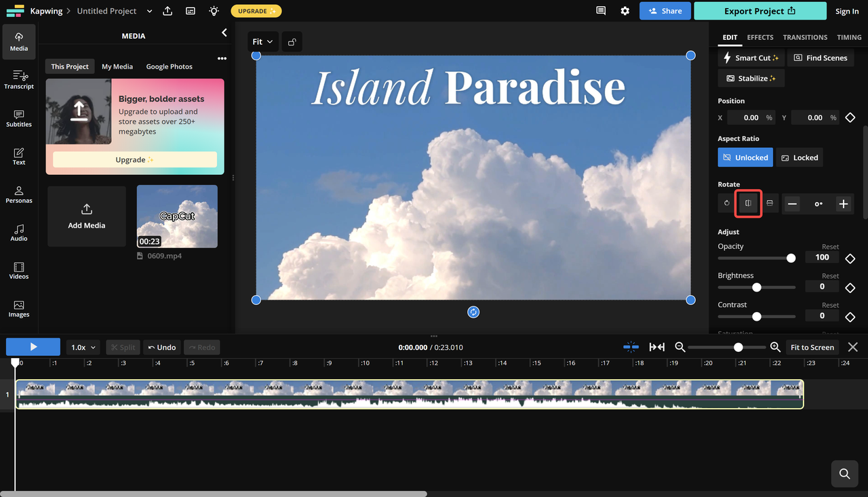Toggle the lock icon beside Fit menu
This screenshot has height=497, width=868.
292,41
